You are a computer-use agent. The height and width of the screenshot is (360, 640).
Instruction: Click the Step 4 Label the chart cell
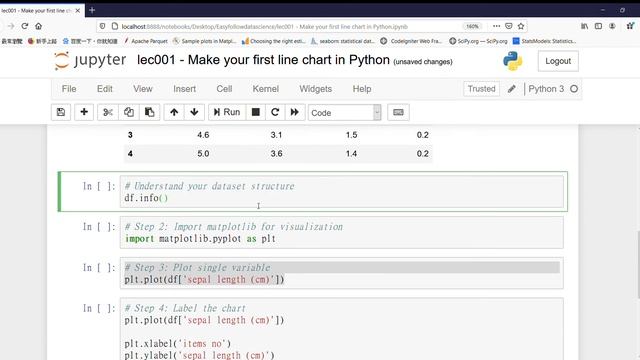pyautogui.click(x=342, y=330)
